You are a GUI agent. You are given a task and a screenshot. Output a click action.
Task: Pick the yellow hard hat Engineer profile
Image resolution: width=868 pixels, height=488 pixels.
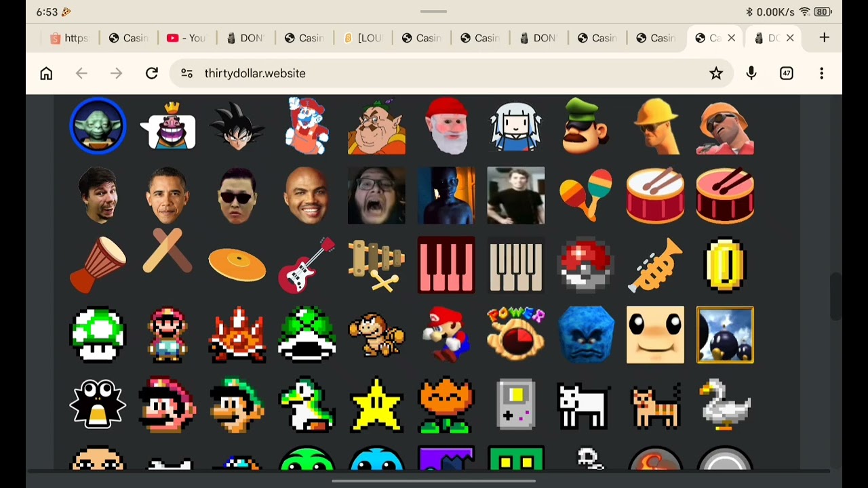(x=655, y=126)
